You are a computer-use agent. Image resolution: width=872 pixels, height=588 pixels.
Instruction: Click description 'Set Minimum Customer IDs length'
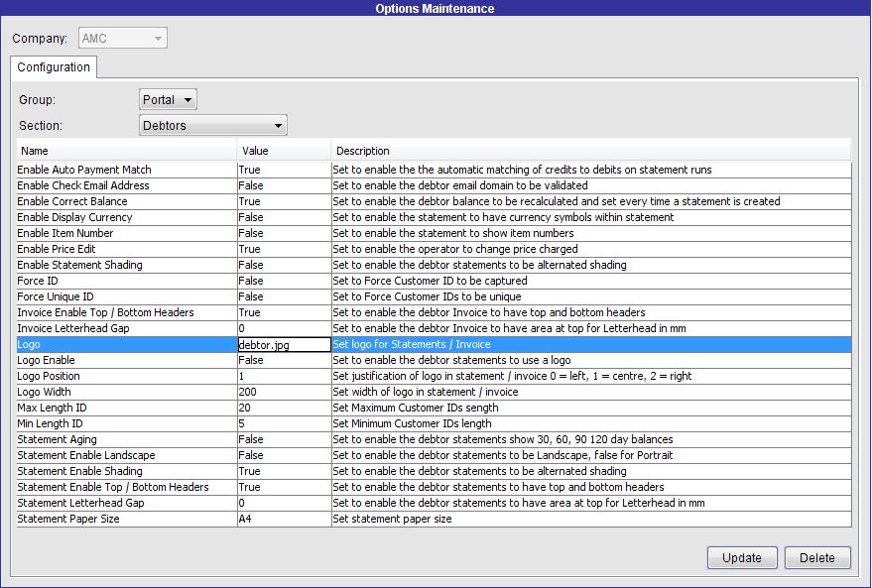click(412, 423)
